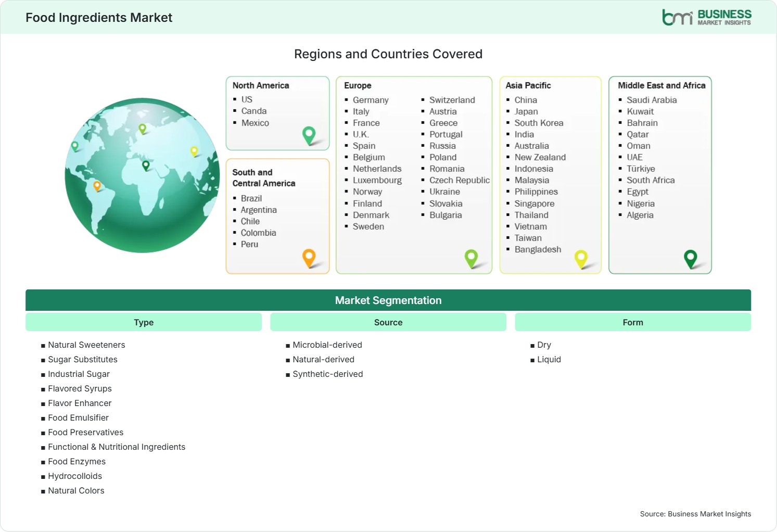Click South Africa in the country list

[651, 180]
